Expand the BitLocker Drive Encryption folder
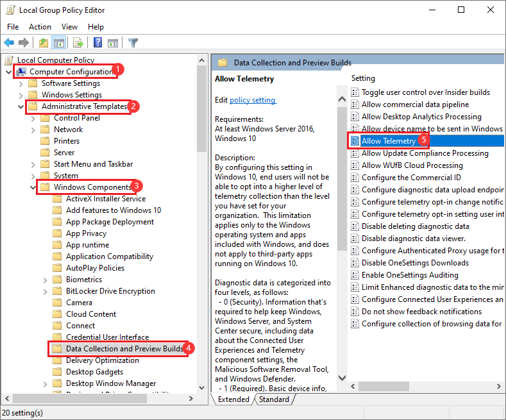This screenshot has width=506, height=420. pyautogui.click(x=45, y=291)
